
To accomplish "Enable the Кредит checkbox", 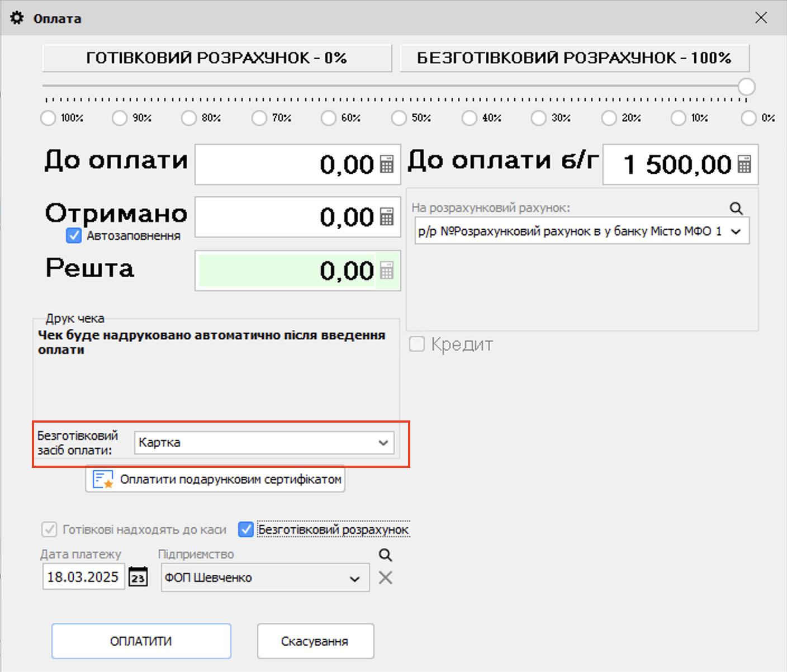I will coord(417,344).
